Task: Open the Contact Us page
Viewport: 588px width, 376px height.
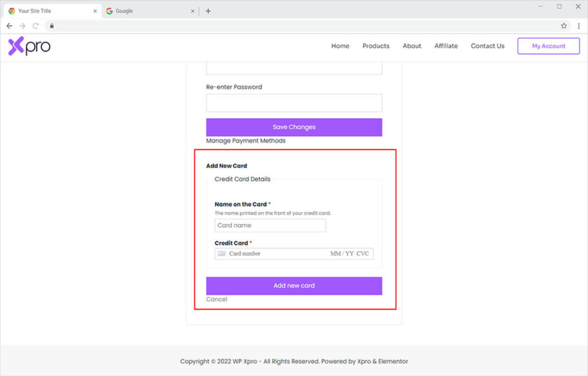Action: click(488, 46)
